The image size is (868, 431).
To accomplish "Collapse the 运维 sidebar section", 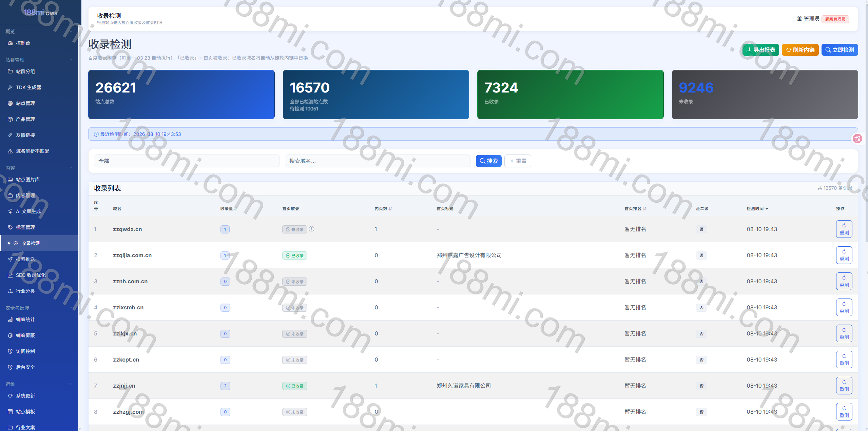I will (71, 384).
